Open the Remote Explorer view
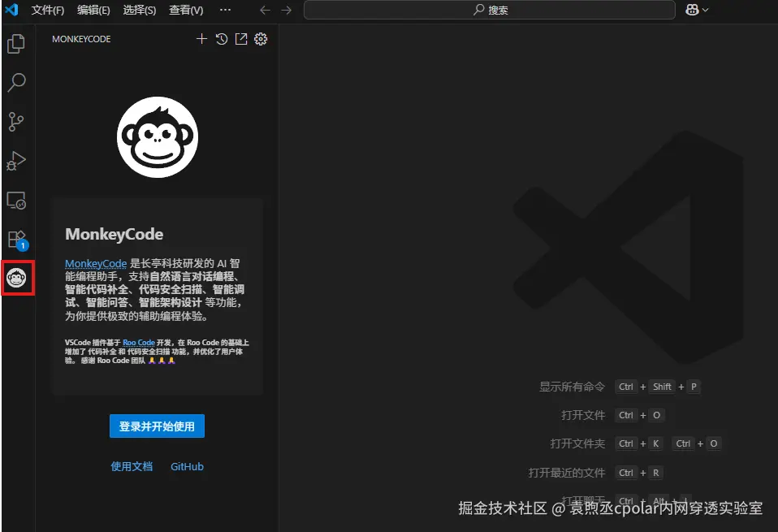The image size is (778, 532). pyautogui.click(x=16, y=201)
